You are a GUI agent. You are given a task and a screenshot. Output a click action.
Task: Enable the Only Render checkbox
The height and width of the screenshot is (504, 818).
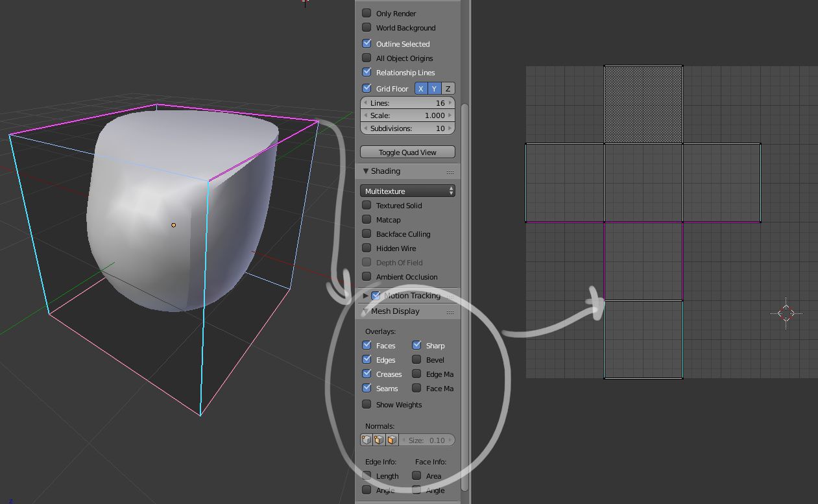point(367,13)
